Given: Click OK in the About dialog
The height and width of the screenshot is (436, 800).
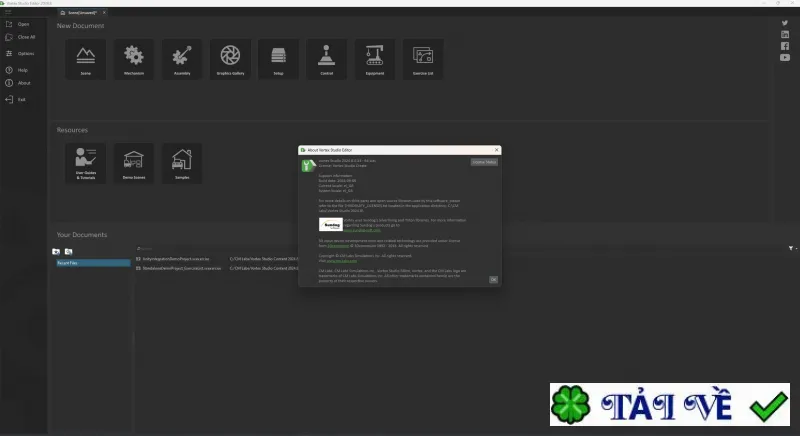Looking at the screenshot, I should pos(493,279).
